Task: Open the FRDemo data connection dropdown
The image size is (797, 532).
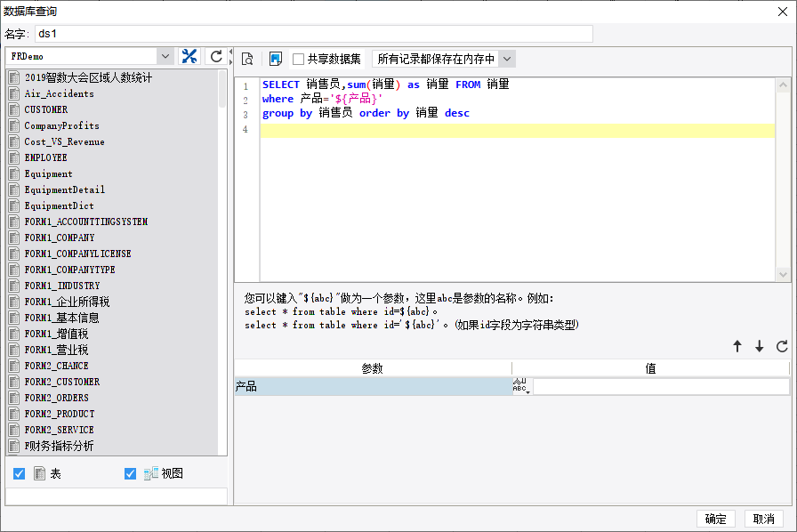Action: click(x=165, y=56)
